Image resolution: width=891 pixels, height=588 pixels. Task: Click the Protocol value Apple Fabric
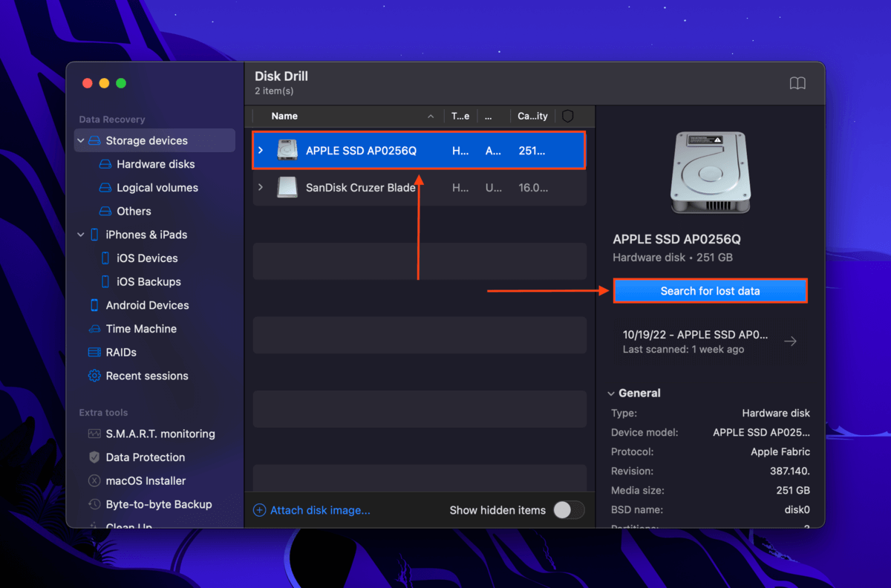[780, 452]
